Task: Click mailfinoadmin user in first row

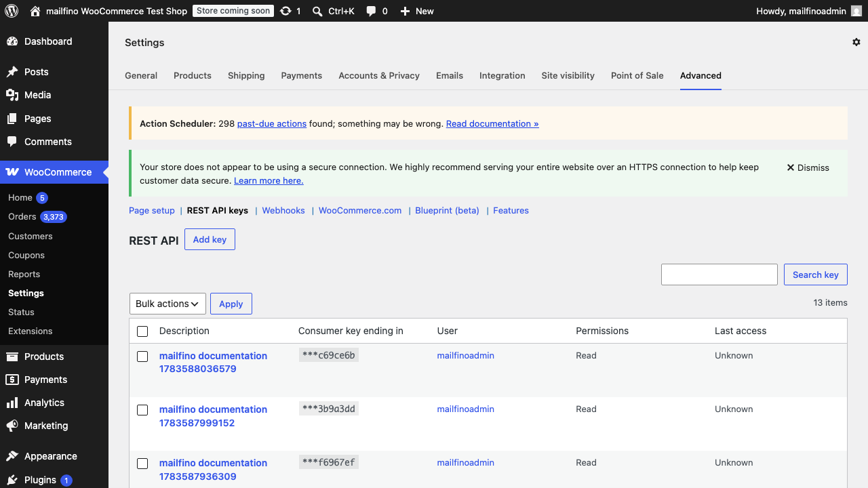Action: (465, 355)
